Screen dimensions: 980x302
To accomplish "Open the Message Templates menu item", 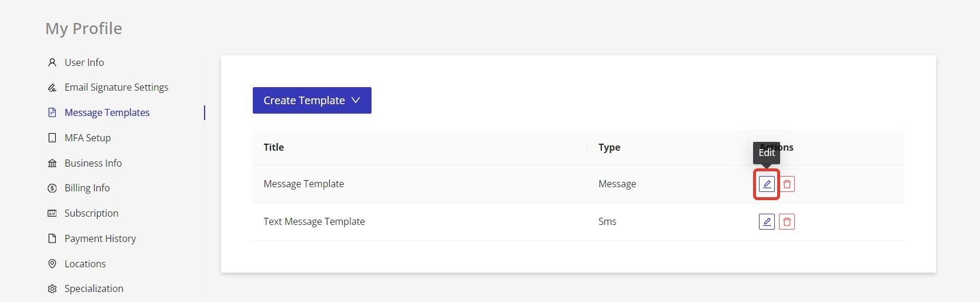I will tap(107, 112).
